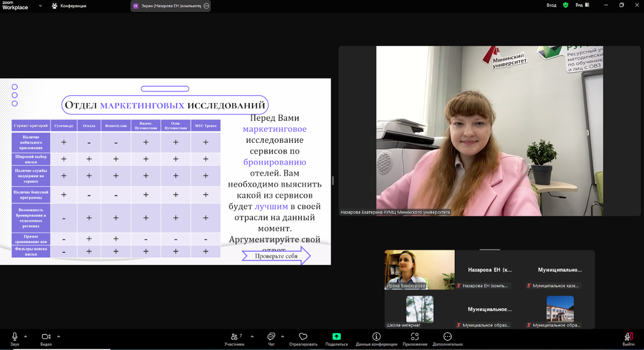Open the Чат chat panel
The width and height of the screenshot is (644, 350).
click(x=271, y=339)
